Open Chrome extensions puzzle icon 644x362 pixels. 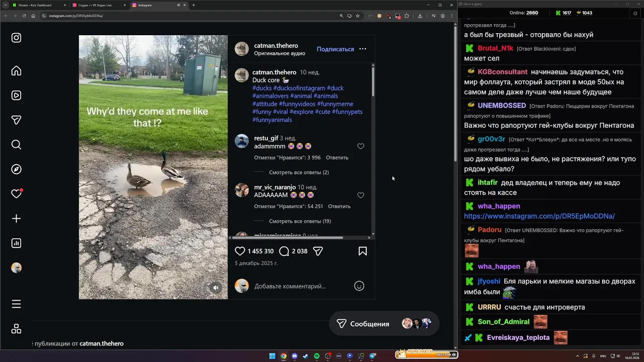point(407,16)
